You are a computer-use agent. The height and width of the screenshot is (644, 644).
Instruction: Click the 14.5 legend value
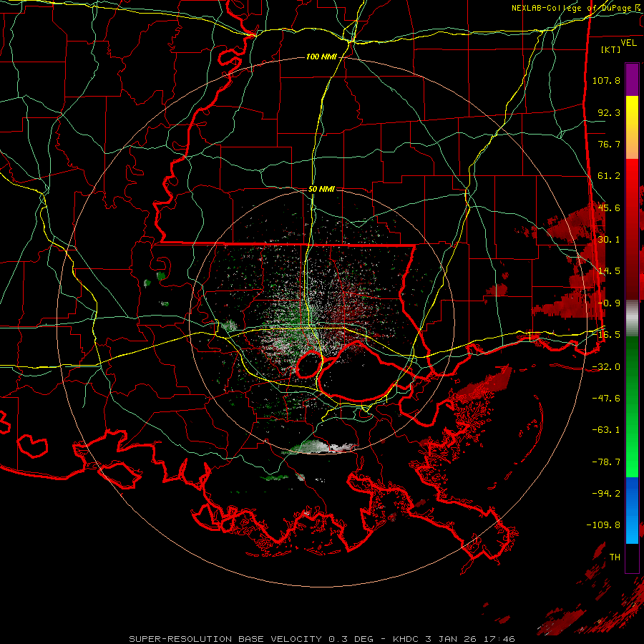(x=609, y=271)
